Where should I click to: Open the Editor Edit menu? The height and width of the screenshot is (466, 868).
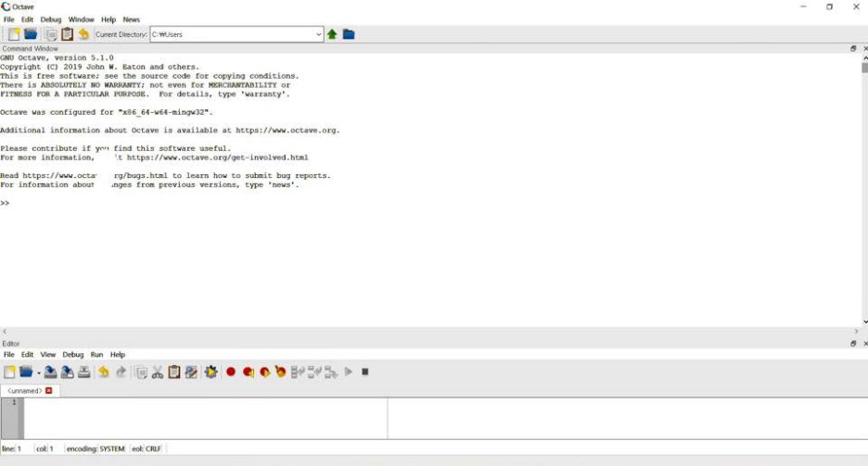(x=27, y=354)
